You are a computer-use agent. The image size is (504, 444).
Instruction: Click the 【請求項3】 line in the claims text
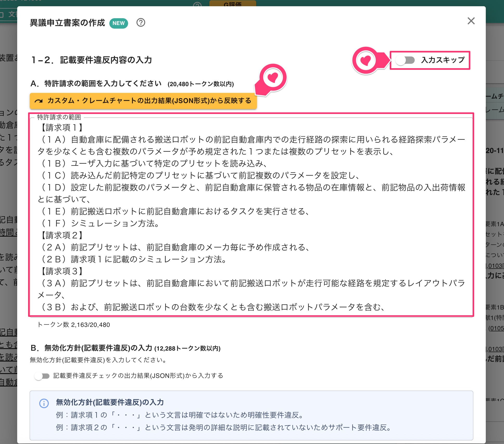tap(62, 271)
